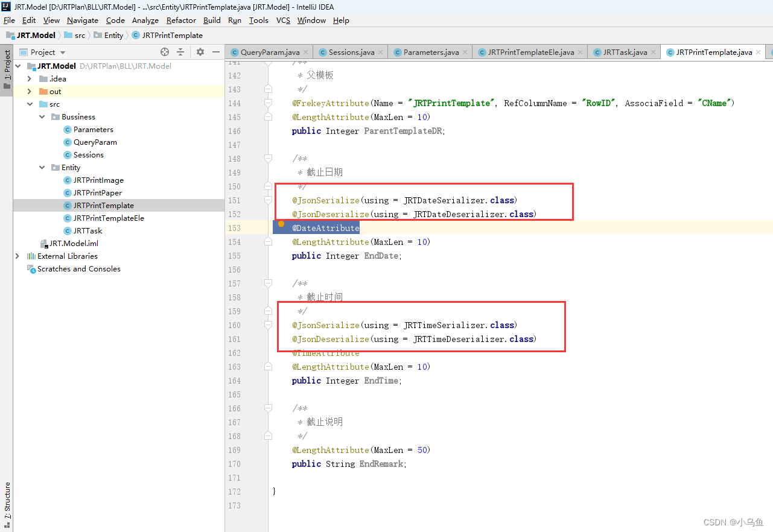Open the Navigate menu
The height and width of the screenshot is (532, 773).
pyautogui.click(x=83, y=20)
